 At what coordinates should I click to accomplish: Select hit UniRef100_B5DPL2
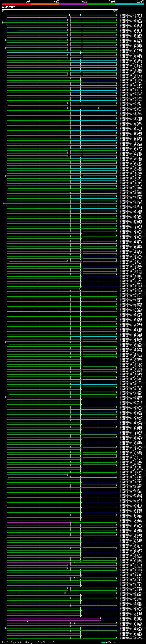click(131, 42)
